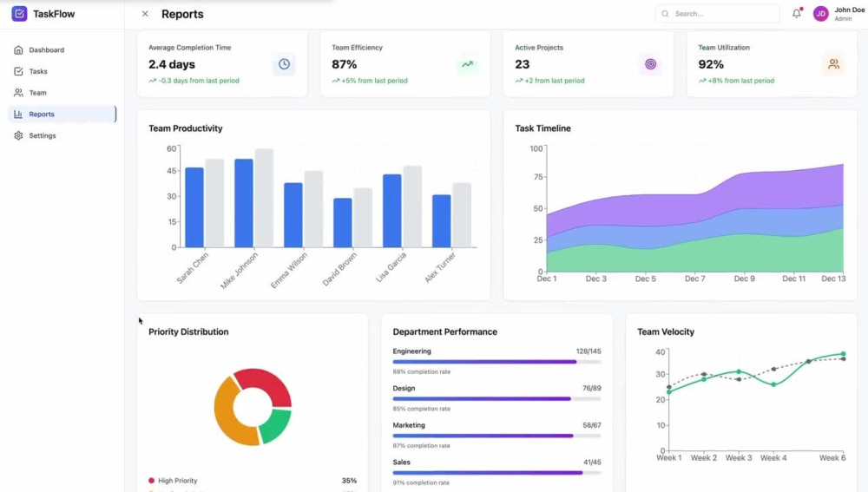Click the 'High Priority' legend label
This screenshot has height=492, width=868.
(178, 481)
